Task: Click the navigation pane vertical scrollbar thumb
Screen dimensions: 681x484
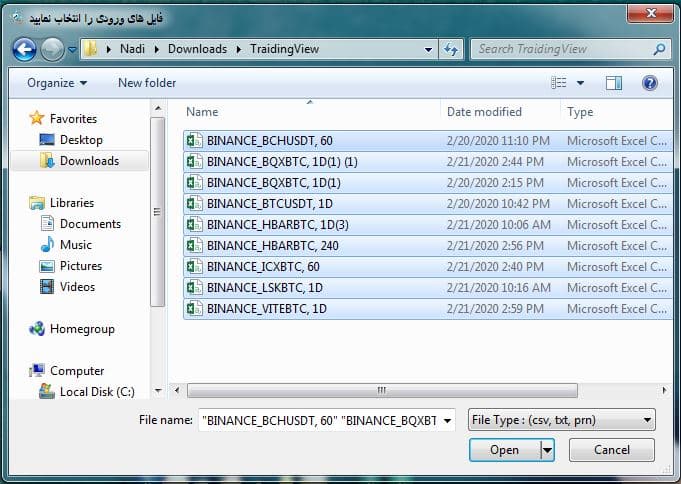Action: (158, 212)
